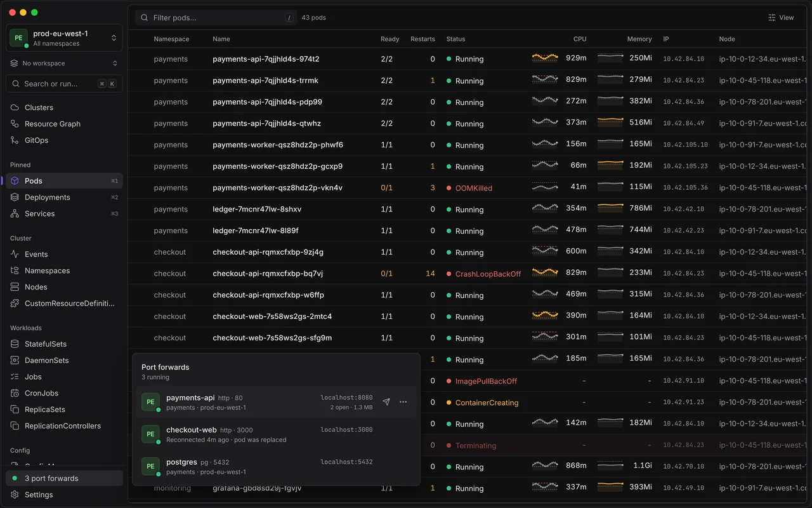Open Resource Graph in the sidebar
Image resolution: width=812 pixels, height=508 pixels.
click(x=64, y=124)
